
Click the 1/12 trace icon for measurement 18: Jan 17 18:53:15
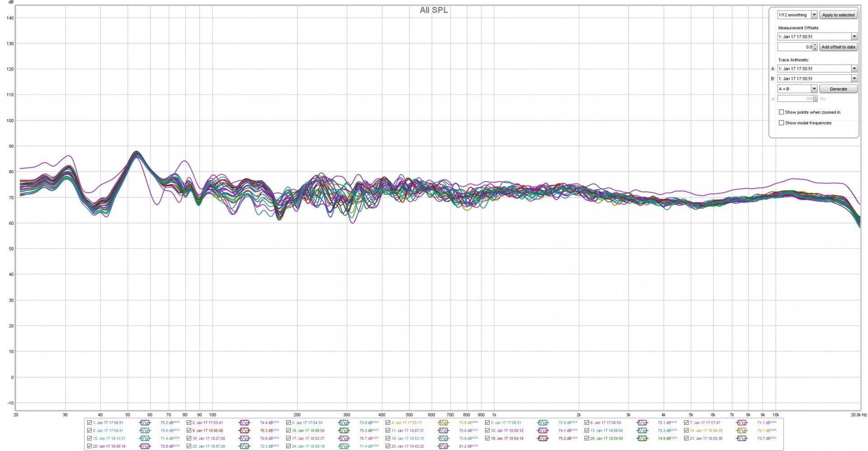click(x=443, y=438)
